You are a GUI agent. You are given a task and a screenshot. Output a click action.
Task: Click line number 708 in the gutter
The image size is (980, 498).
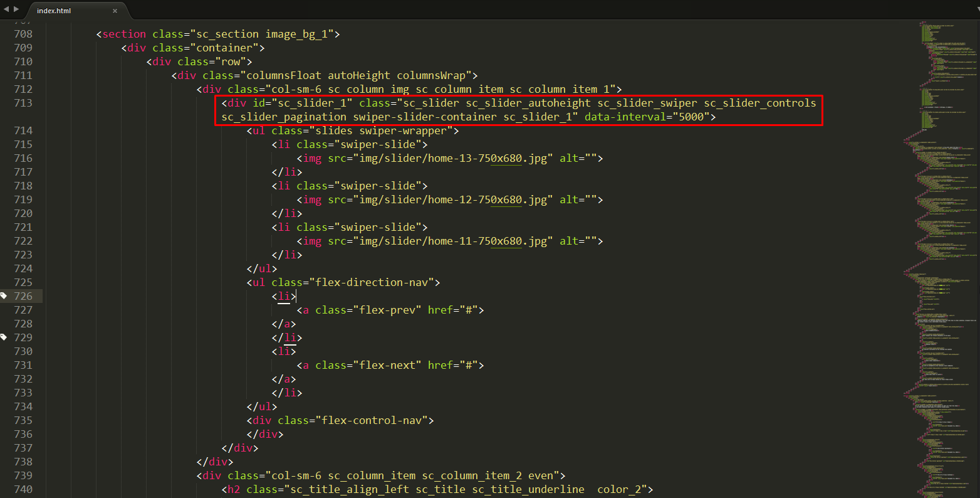[x=23, y=34]
